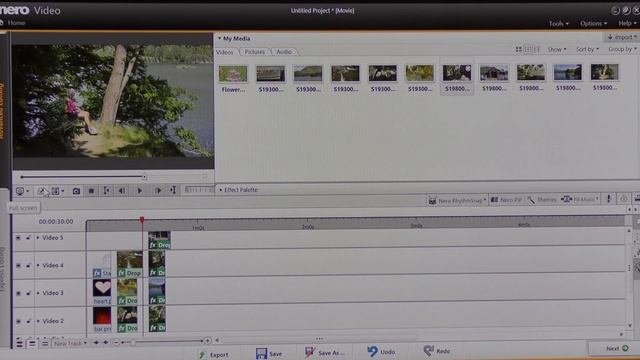The width and height of the screenshot is (640, 360).
Task: Switch to the Audio tab
Action: pyautogui.click(x=284, y=52)
